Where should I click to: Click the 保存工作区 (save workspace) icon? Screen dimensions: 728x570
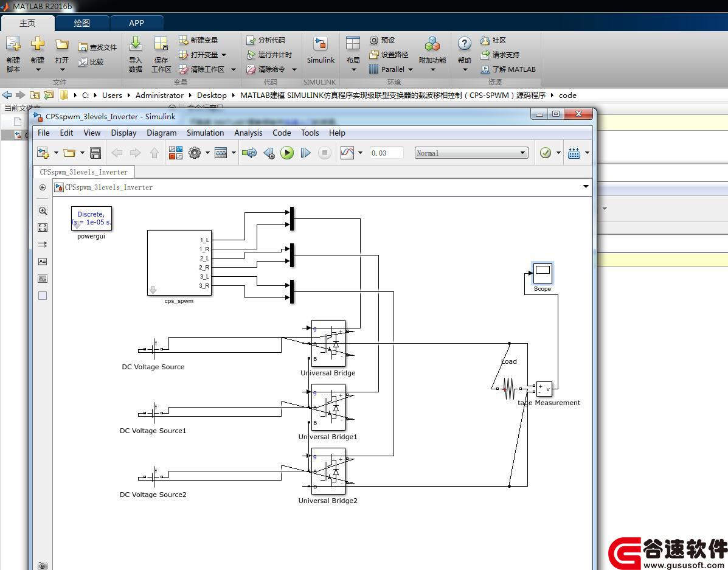pyautogui.click(x=161, y=44)
